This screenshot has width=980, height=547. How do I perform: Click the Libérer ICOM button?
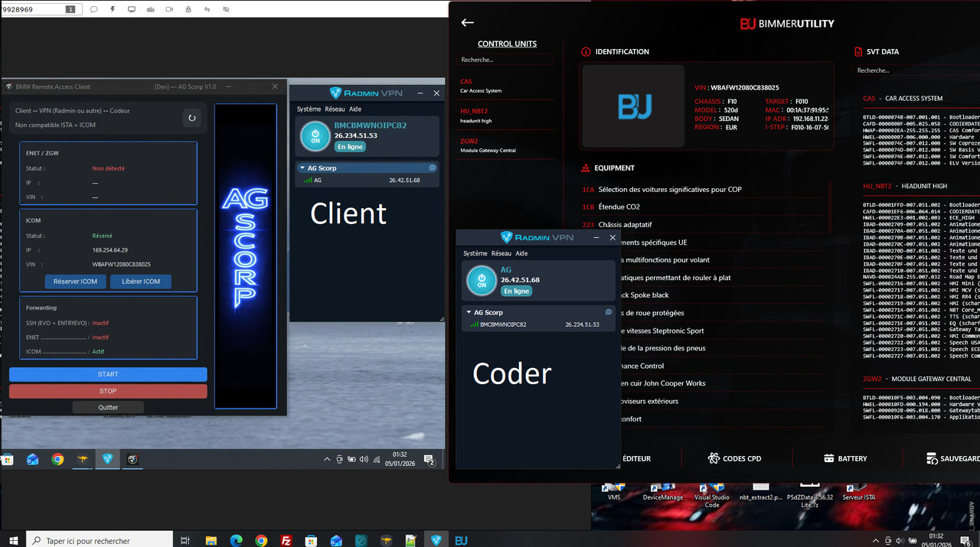tap(141, 282)
